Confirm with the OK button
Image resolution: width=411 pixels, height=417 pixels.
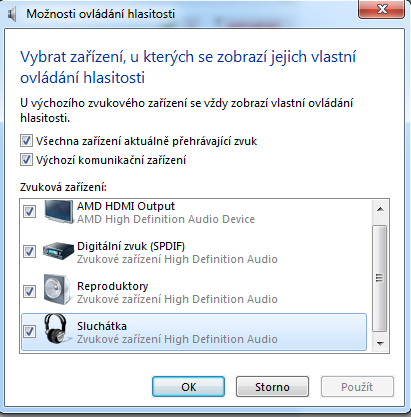(188, 387)
